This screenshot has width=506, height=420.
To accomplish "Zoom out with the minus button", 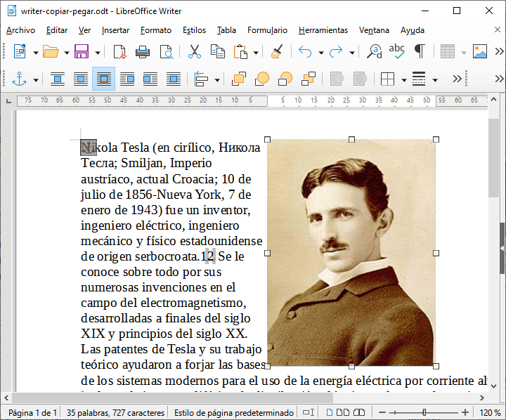I will pos(382,412).
